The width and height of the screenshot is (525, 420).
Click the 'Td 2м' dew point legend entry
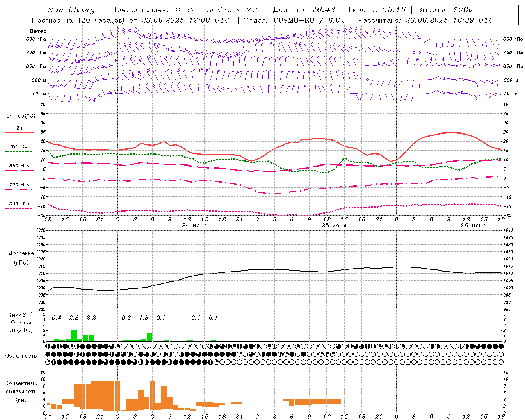19,147
